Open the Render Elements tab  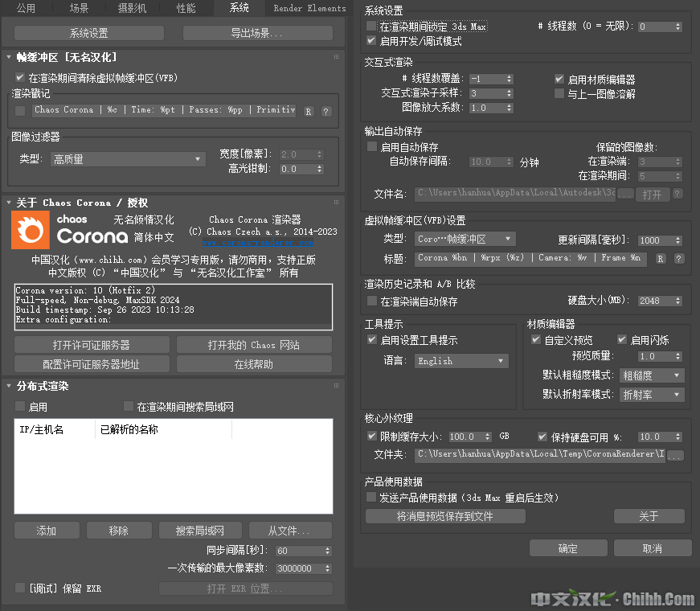[x=309, y=8]
